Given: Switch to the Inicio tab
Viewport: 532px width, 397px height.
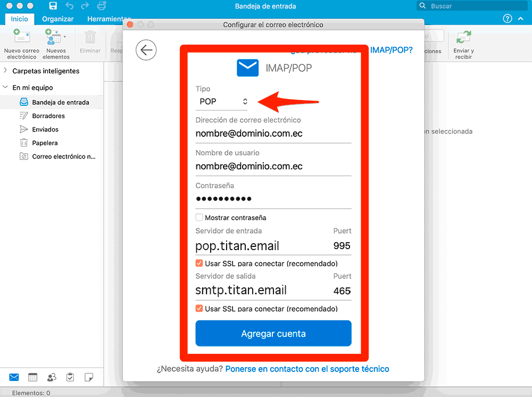Looking at the screenshot, I should pos(19,19).
